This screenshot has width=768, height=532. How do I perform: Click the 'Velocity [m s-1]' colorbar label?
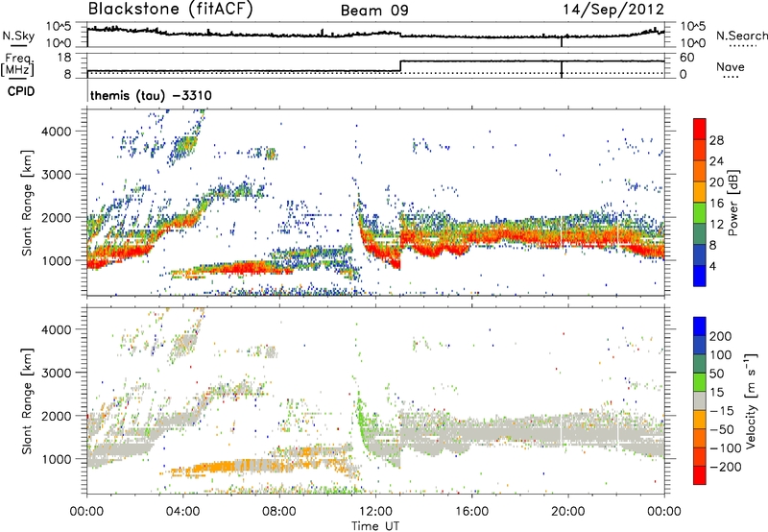pos(751,400)
